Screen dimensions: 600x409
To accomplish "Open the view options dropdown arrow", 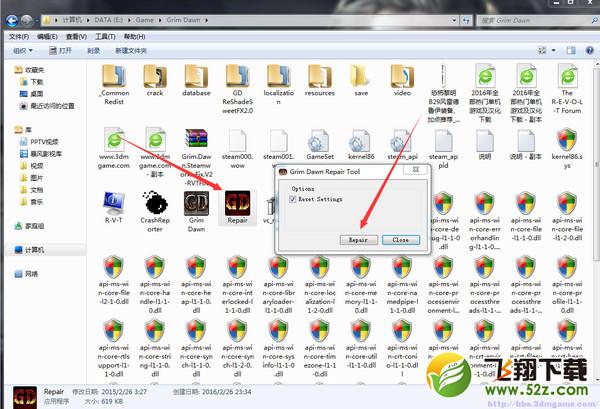I will [x=554, y=51].
